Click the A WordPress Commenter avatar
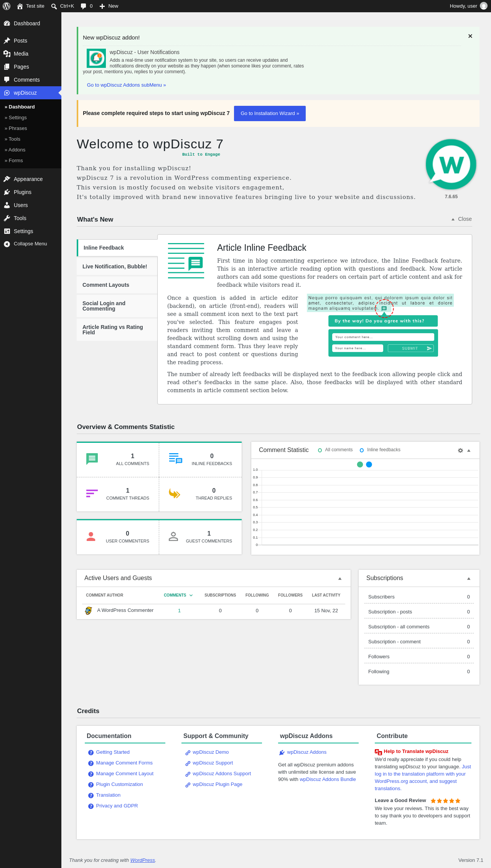 click(x=89, y=611)
